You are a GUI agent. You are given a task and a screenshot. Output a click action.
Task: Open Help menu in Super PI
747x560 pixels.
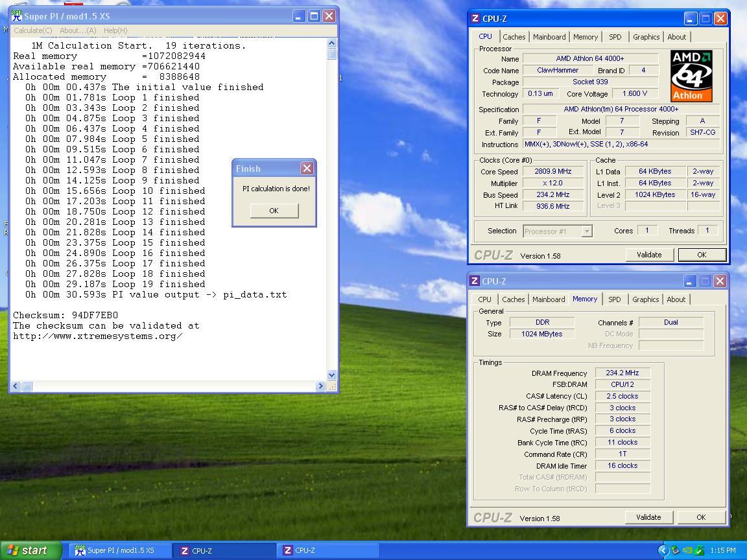coord(115,30)
